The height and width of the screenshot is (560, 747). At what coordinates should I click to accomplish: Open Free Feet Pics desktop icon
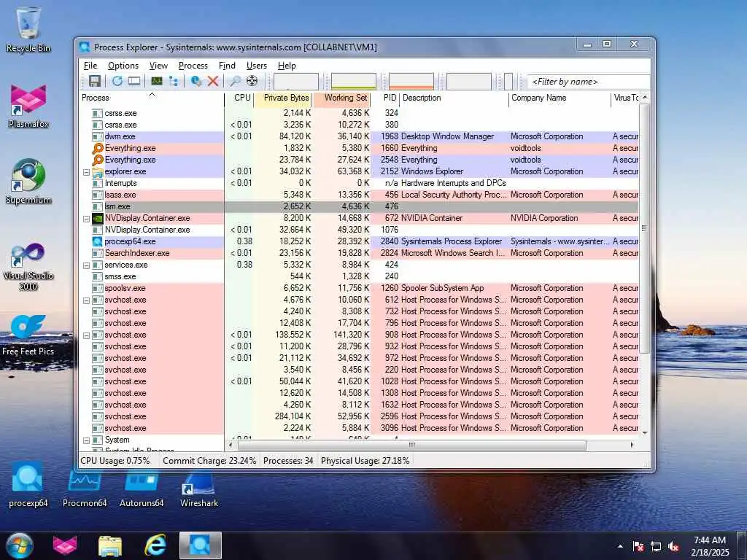click(x=28, y=335)
